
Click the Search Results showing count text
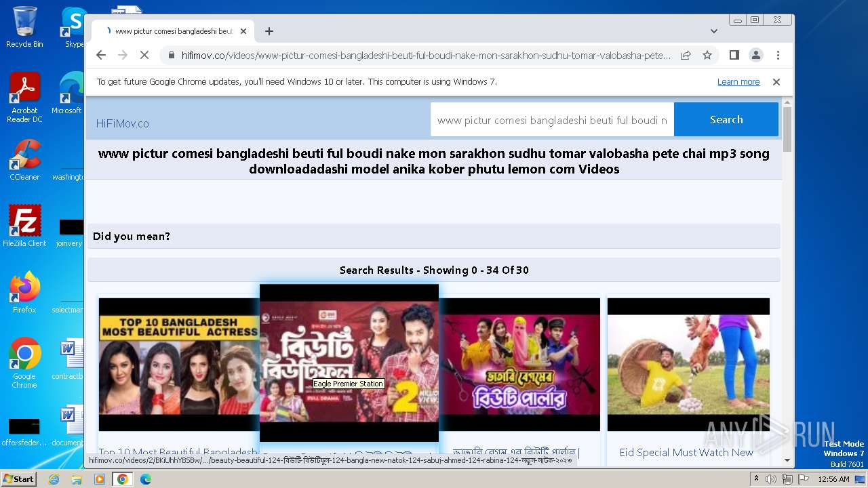(434, 270)
